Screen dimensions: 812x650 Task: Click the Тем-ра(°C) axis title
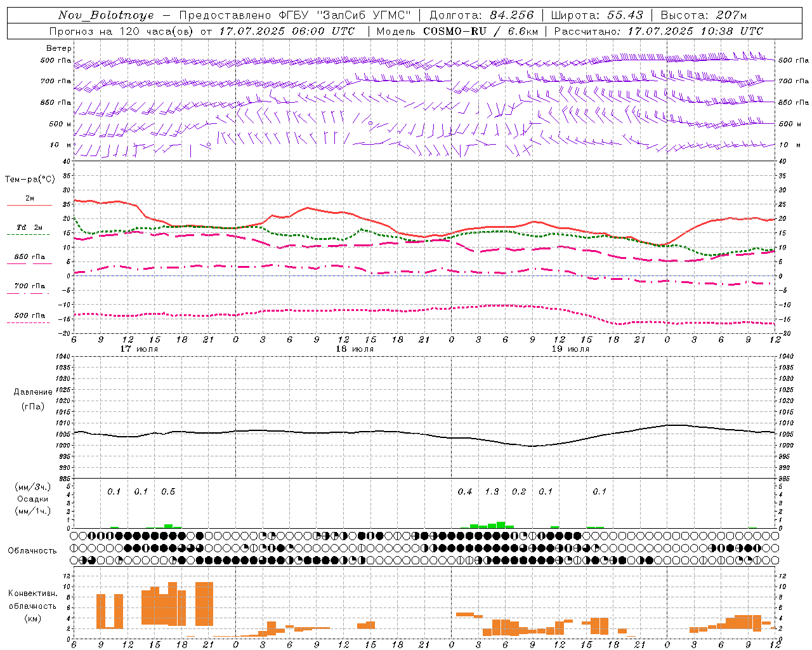coord(30,180)
